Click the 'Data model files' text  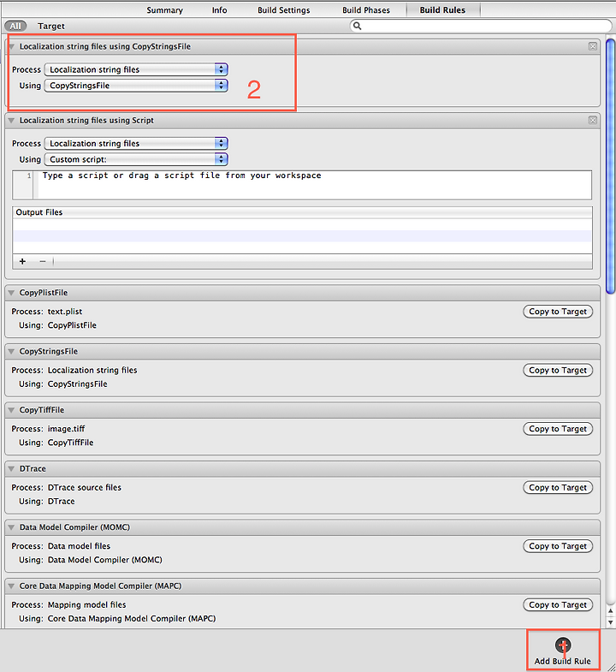point(79,546)
